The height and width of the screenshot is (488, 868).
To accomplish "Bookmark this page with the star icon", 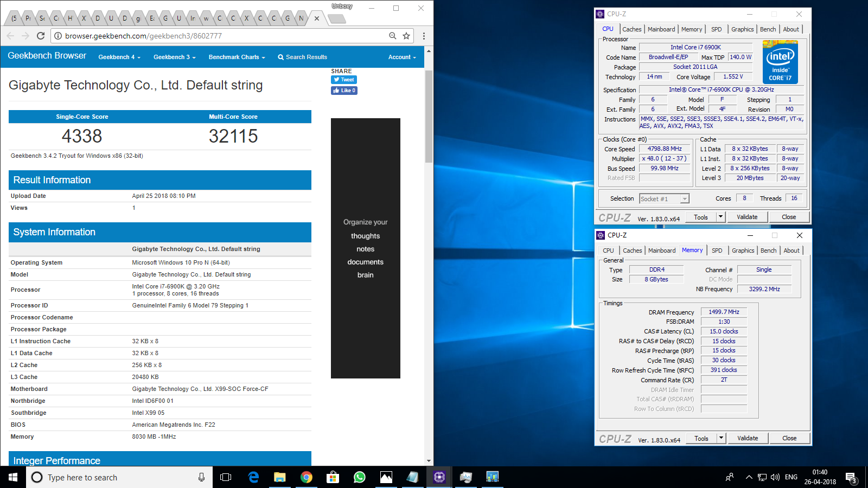I will [406, 36].
